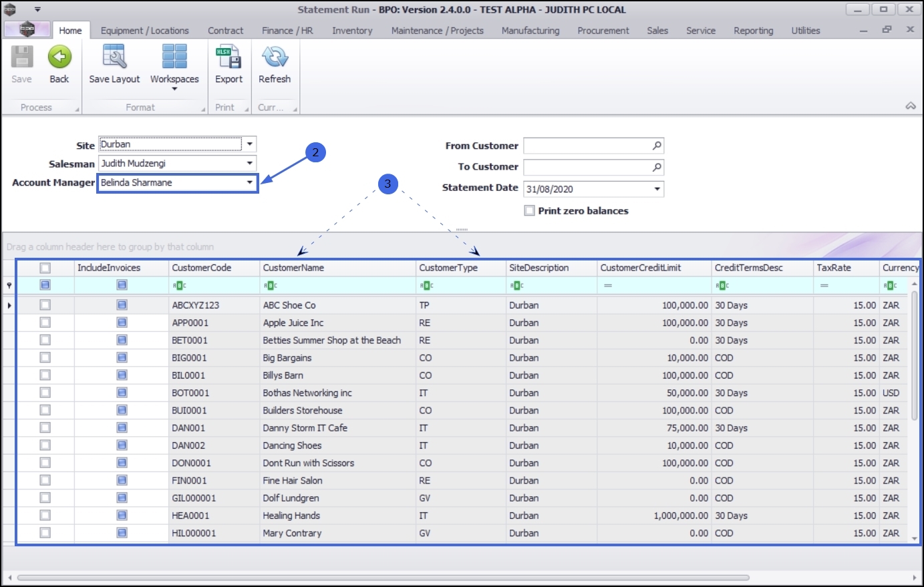Expand the Site dropdown
The height and width of the screenshot is (587, 924).
(250, 144)
